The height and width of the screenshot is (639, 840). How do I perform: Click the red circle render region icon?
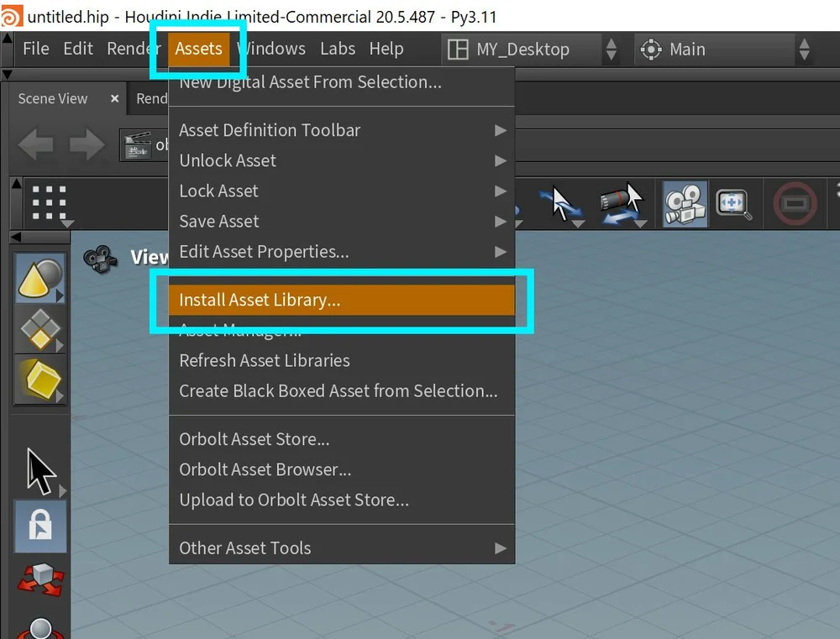[795, 203]
